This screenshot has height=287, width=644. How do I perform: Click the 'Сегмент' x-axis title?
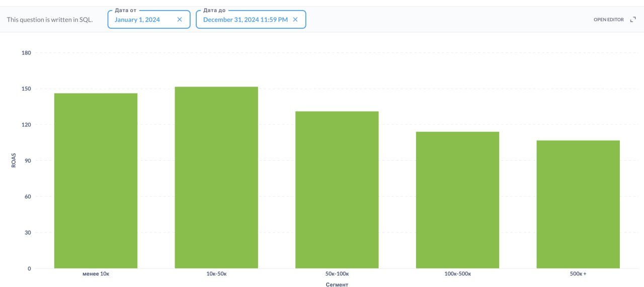tap(337, 284)
